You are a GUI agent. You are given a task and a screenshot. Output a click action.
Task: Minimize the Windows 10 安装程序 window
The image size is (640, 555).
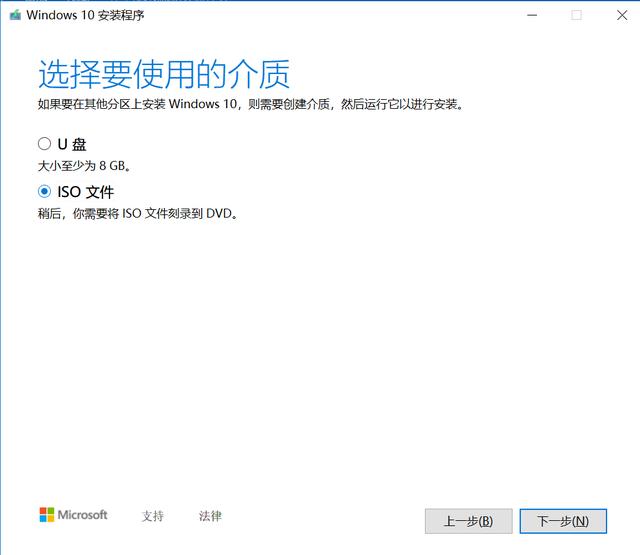click(532, 16)
